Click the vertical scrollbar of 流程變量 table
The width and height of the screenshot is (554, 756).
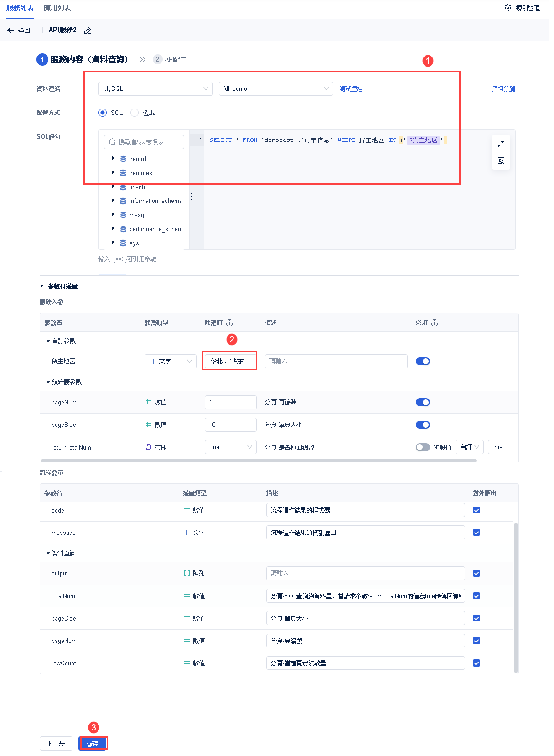(516, 597)
